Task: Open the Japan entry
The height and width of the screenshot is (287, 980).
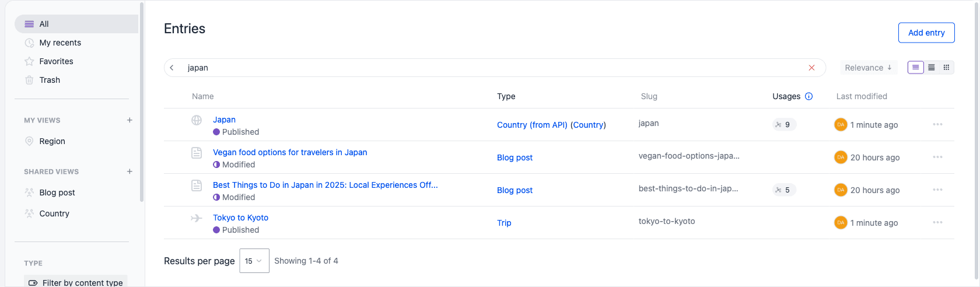Action: tap(224, 120)
